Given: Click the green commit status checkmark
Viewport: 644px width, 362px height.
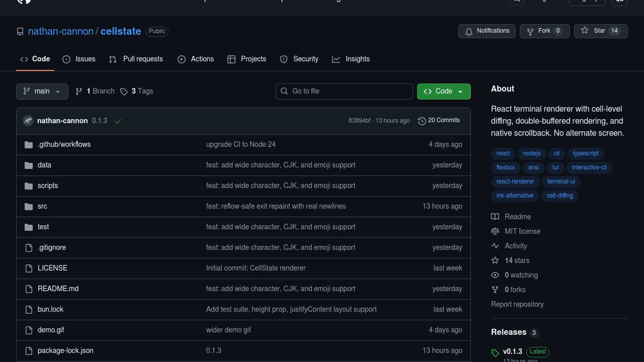Looking at the screenshot, I should [118, 121].
